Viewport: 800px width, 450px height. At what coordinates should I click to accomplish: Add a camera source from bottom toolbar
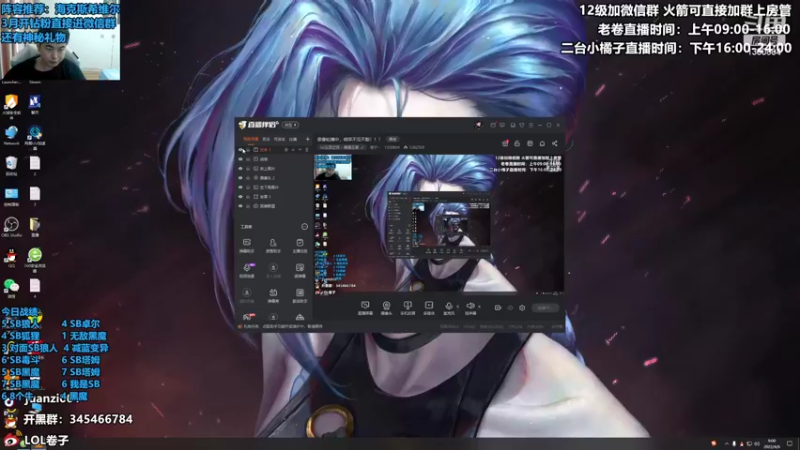click(386, 308)
